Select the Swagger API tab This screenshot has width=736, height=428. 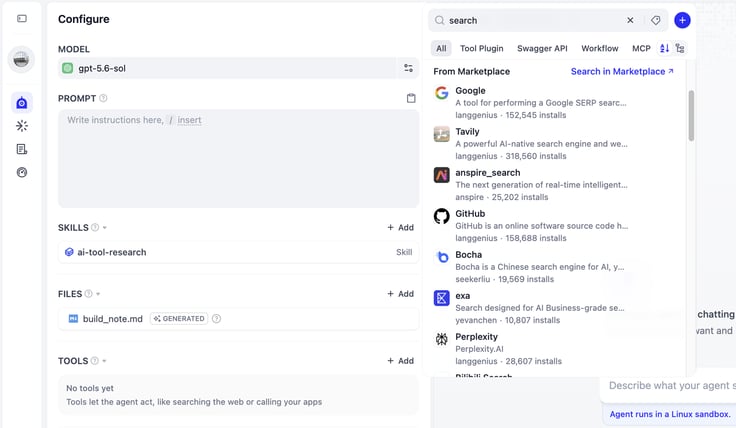(x=542, y=48)
